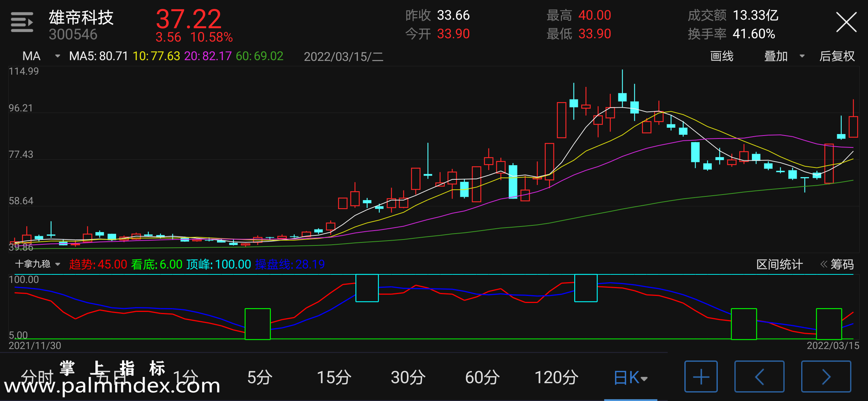Zoom in with the plus button

point(701,376)
